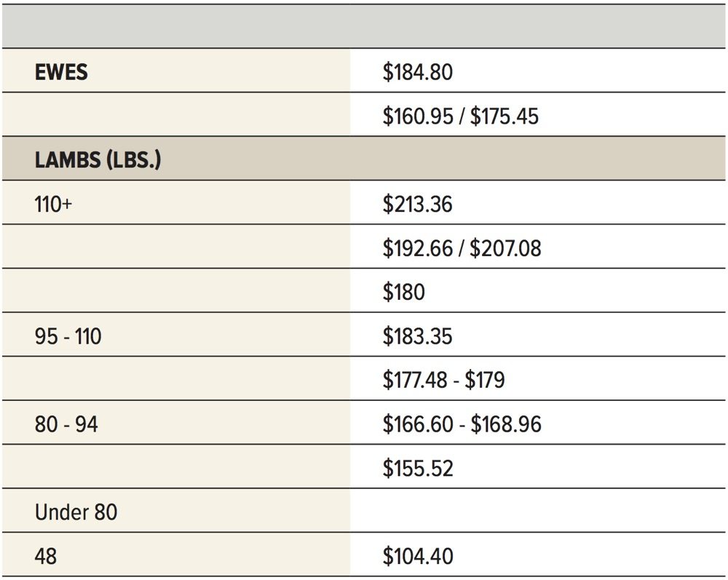Click the $104.40 price value
Viewport: 728px width, 580px height.
[x=417, y=557]
